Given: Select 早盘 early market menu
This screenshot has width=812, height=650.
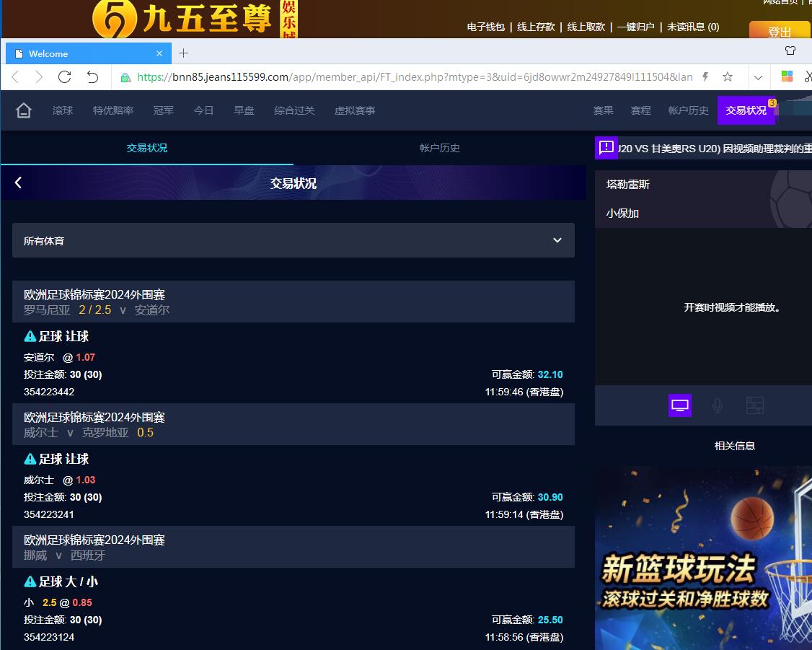Looking at the screenshot, I should pos(244,110).
